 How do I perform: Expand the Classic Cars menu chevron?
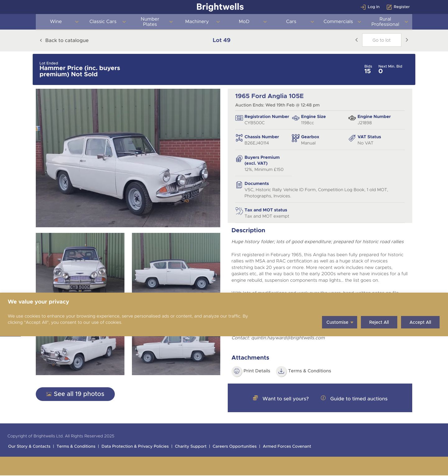coord(124,22)
